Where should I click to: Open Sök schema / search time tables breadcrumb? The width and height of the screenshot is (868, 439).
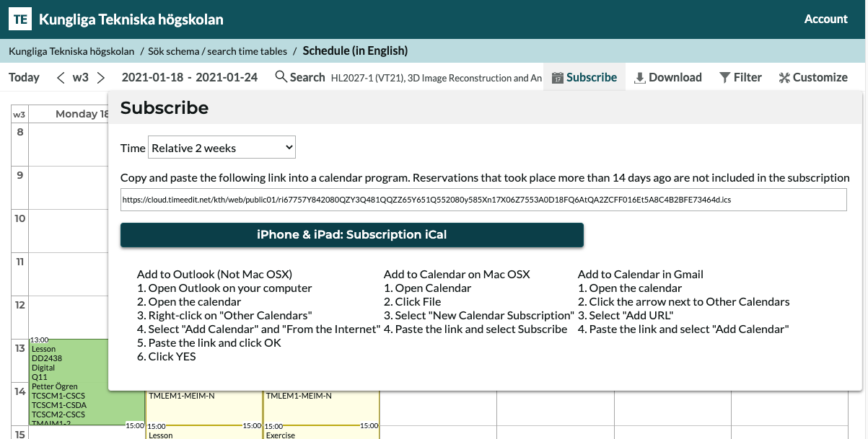tap(217, 51)
